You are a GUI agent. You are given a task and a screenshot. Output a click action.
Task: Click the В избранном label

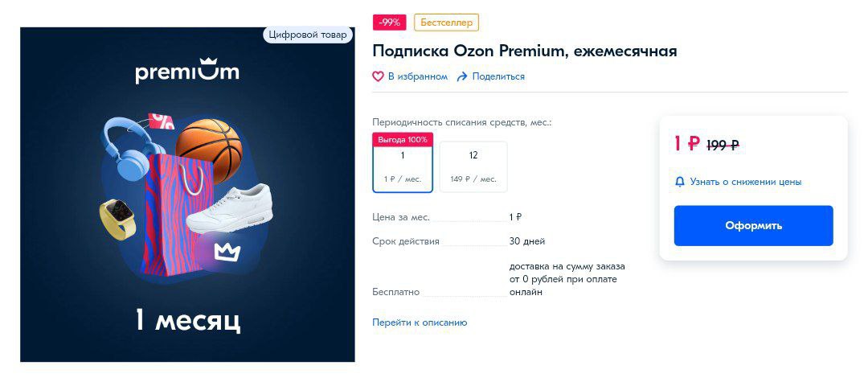417,76
